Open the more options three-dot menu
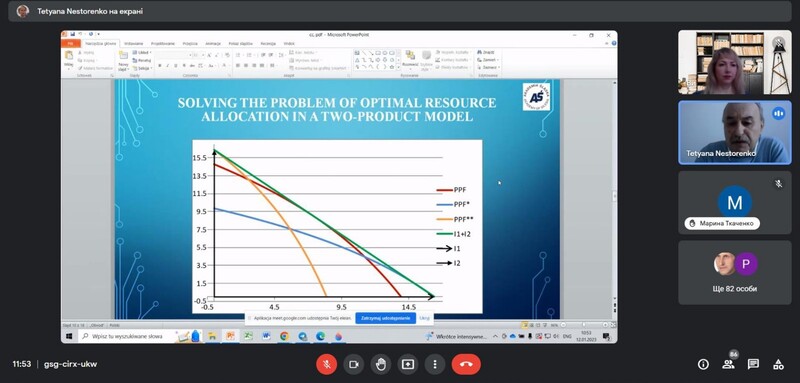The height and width of the screenshot is (383, 800). pos(435,364)
